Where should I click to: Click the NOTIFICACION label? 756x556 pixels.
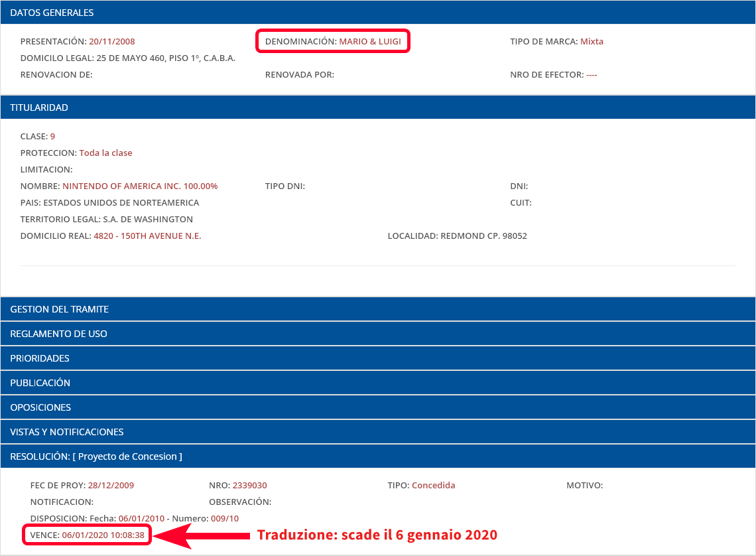[x=62, y=502]
